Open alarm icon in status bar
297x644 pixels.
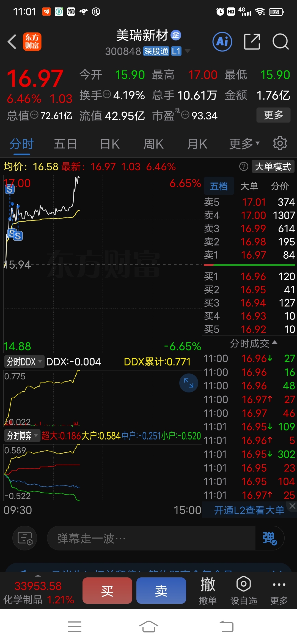(x=220, y=12)
